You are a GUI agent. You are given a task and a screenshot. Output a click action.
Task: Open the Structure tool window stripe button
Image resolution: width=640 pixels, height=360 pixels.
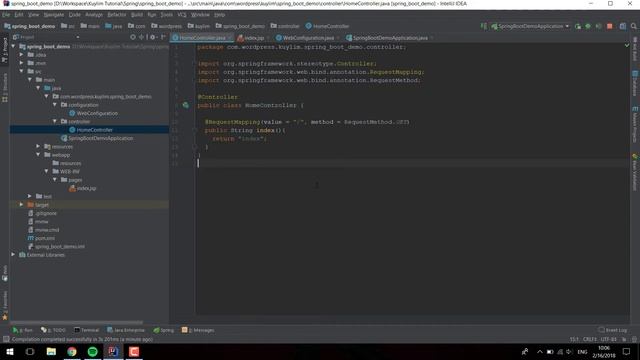click(x=5, y=88)
